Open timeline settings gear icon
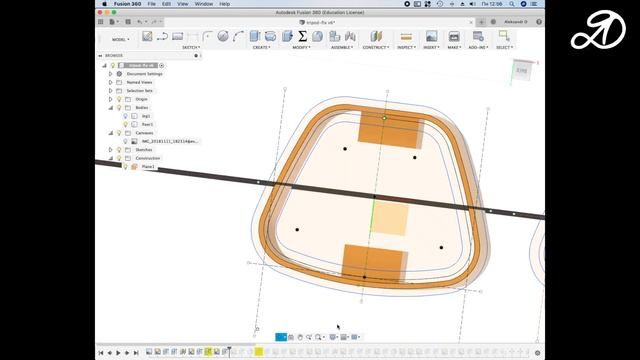This screenshot has height=360, width=640. coord(538,353)
